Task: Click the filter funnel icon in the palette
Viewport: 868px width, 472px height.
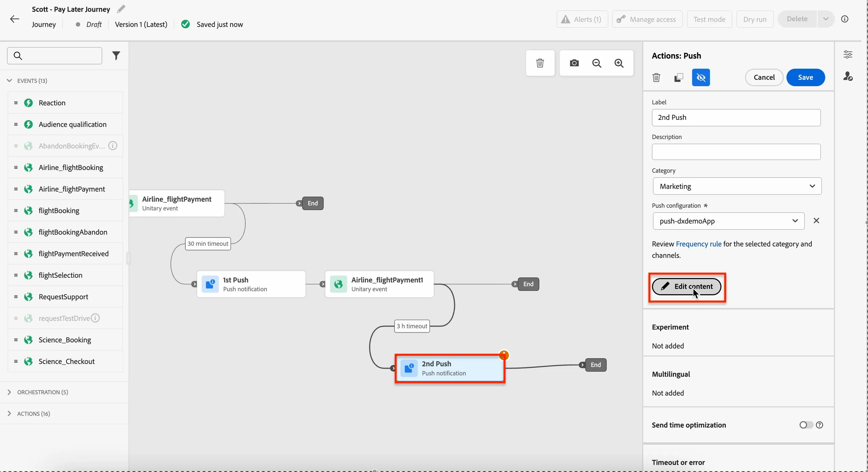Action: pos(116,56)
